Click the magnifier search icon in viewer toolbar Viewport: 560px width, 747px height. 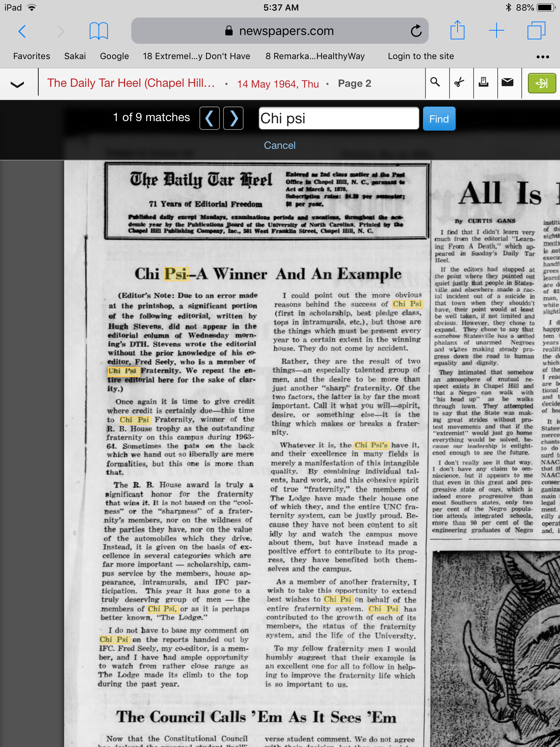pos(435,82)
